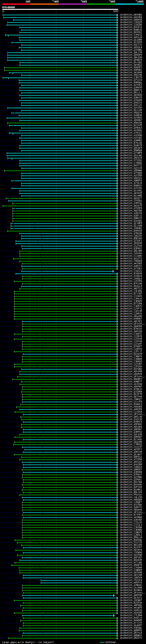Select hit UniRef100_C3RXI5
Viewport: 146px width, 644px height.
click(x=131, y=77)
